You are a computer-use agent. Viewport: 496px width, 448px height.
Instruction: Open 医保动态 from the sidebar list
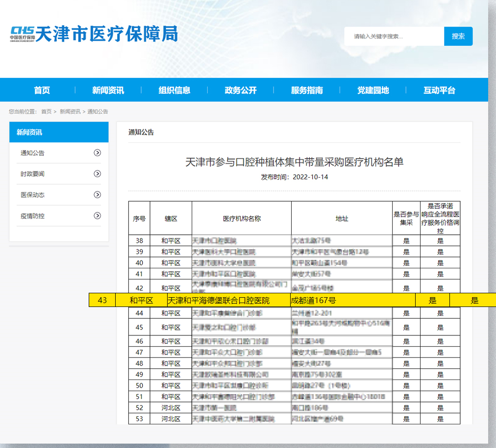32,195
